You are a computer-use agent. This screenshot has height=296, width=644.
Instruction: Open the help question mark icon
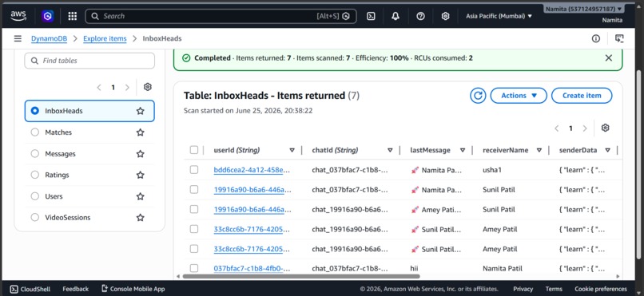(x=420, y=16)
